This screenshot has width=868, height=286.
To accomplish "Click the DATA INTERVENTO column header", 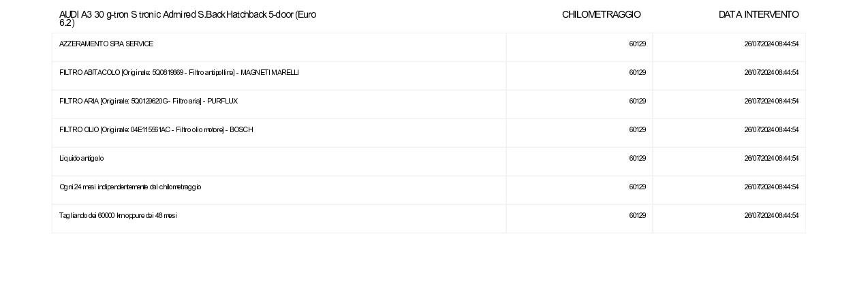I will [x=758, y=14].
